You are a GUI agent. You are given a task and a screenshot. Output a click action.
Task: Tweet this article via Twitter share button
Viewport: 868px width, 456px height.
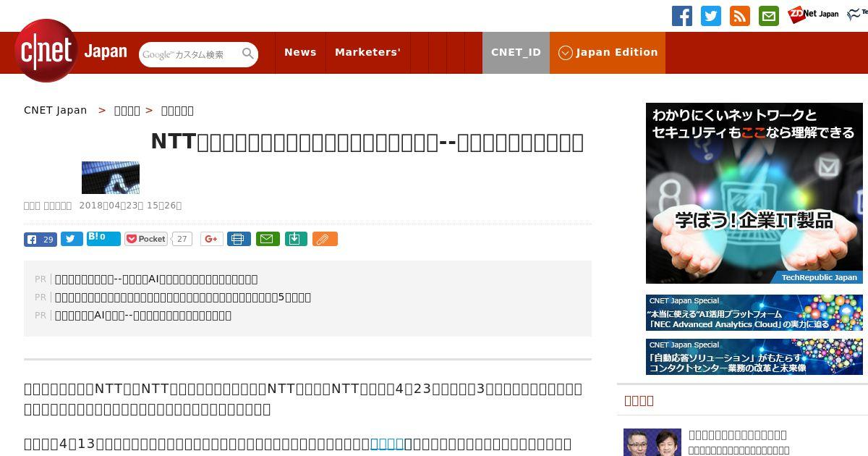coord(72,240)
